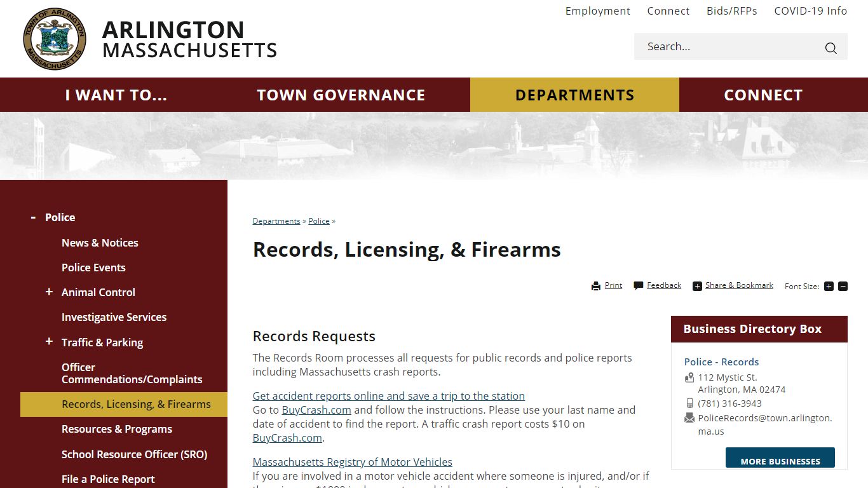Open the I WANT TO... menu

coord(116,95)
